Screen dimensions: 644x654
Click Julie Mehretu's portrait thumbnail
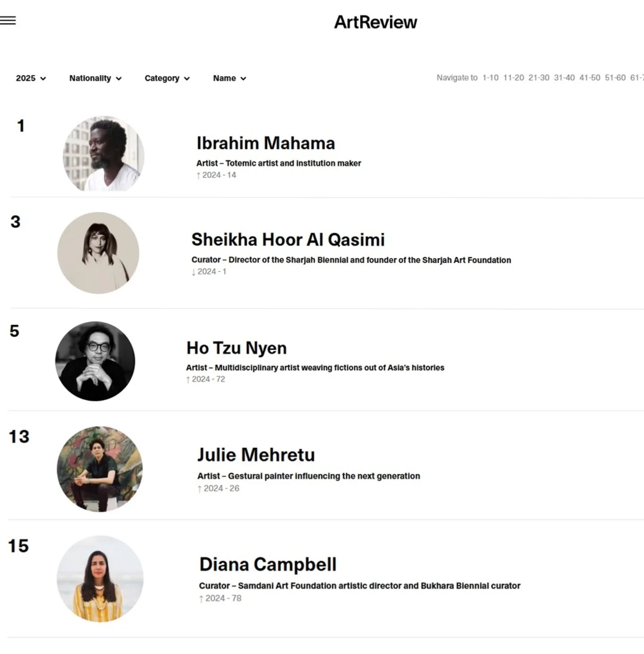coord(99,468)
